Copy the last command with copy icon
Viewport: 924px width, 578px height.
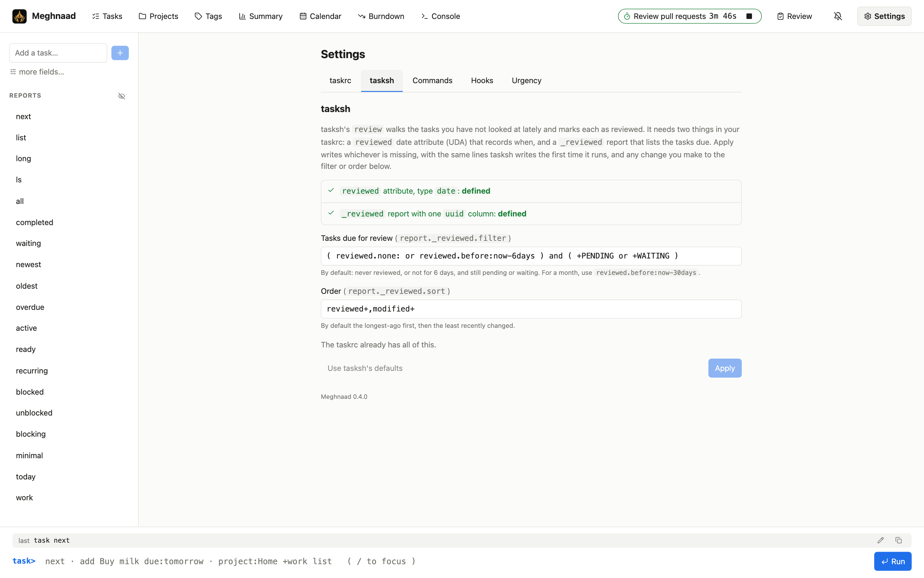[898, 540]
